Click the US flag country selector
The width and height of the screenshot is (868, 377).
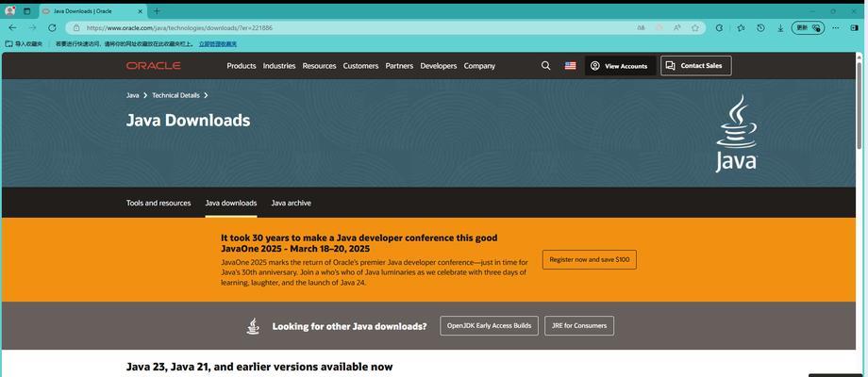pos(570,66)
